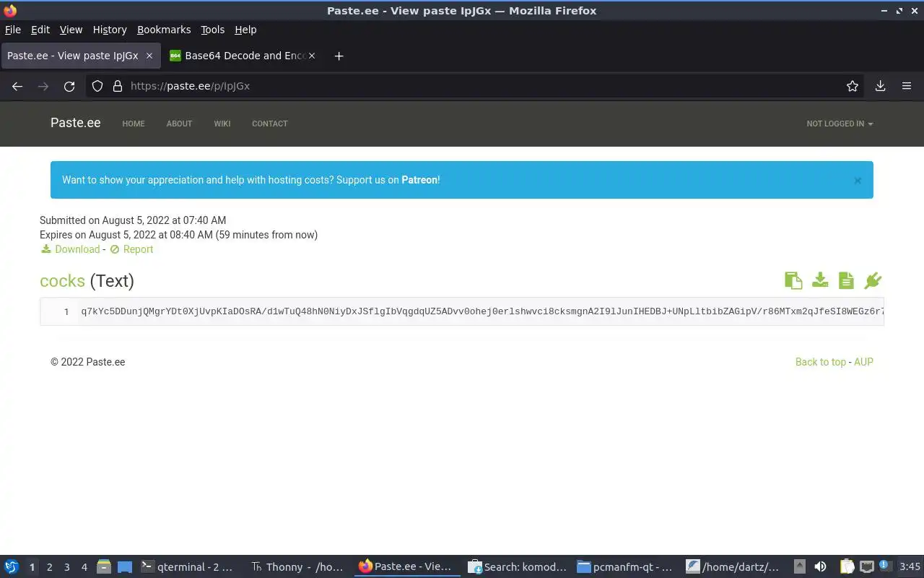Go back with the browser back arrow
Viewport: 924px width, 578px height.
[x=17, y=86]
